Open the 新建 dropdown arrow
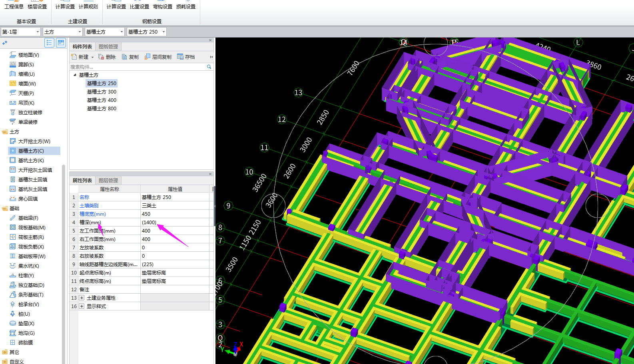The height and width of the screenshot is (364, 634). point(92,57)
